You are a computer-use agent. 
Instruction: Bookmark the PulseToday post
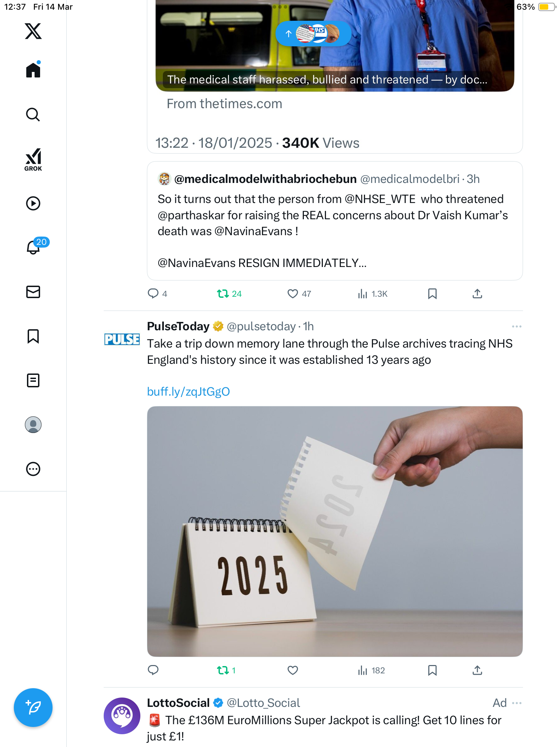[x=432, y=670]
